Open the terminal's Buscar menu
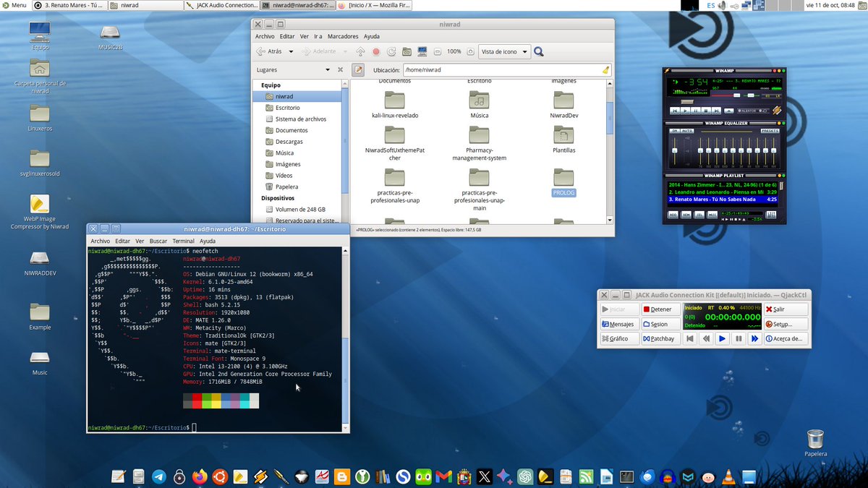The width and height of the screenshot is (868, 488). pos(158,241)
